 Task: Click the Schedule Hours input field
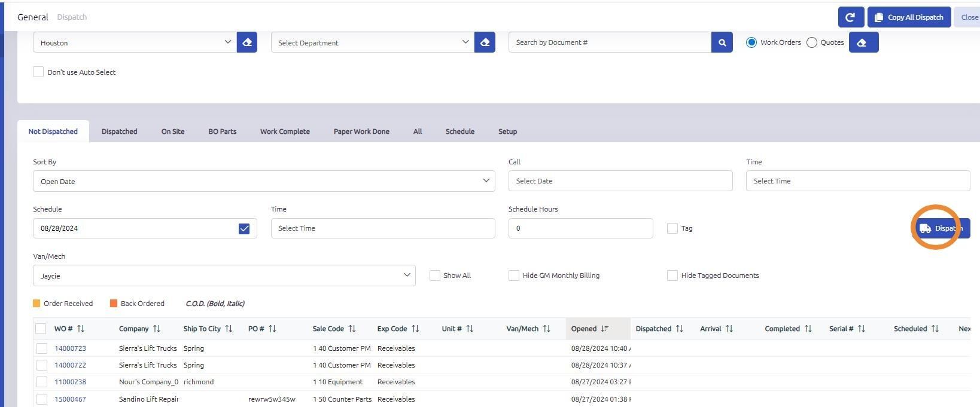[580, 228]
